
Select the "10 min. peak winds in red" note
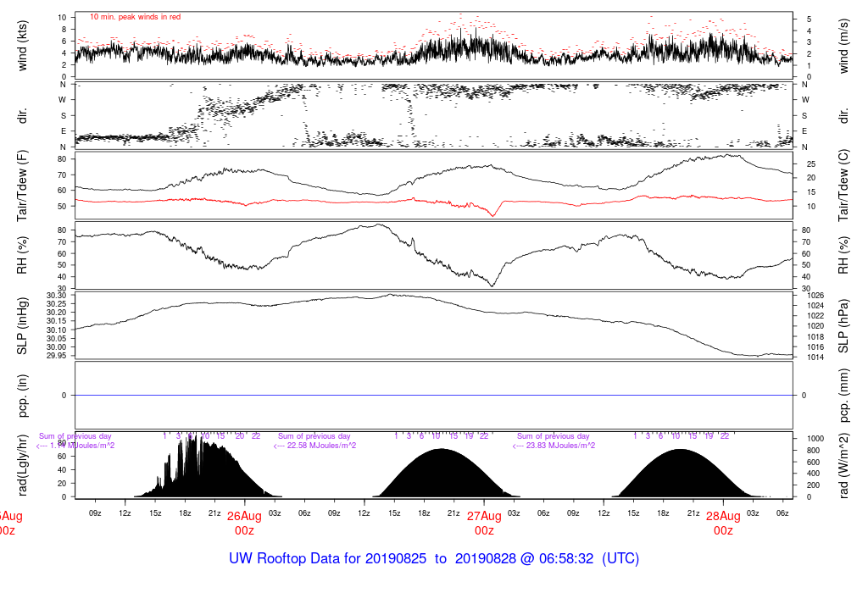coord(135,17)
